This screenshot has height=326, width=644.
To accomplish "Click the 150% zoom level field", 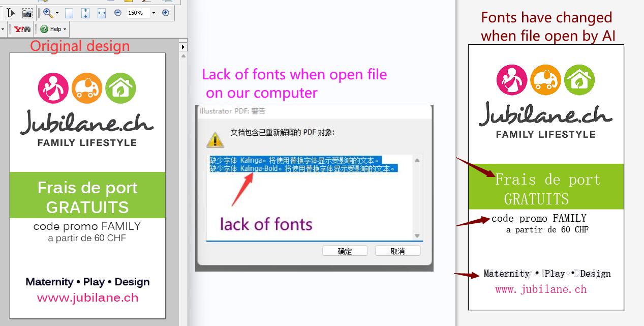I will (x=138, y=13).
